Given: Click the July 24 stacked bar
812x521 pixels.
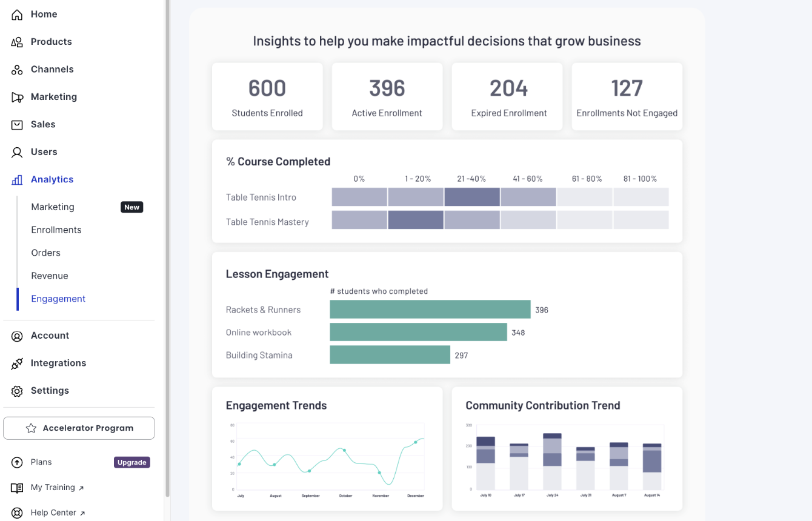Looking at the screenshot, I should click(x=552, y=461).
